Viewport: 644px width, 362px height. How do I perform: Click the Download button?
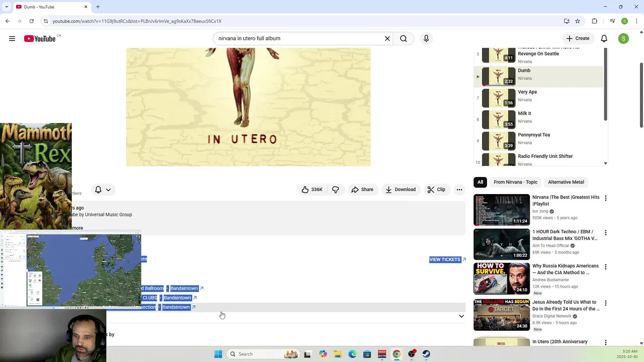[400, 190]
